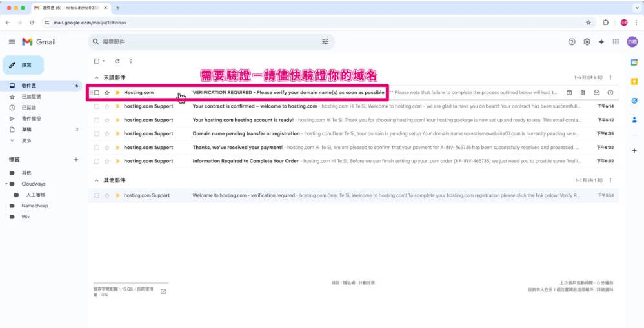The height and width of the screenshot is (328, 644).
Task: Snooze the hovered Hosting.com email
Action: point(610,93)
